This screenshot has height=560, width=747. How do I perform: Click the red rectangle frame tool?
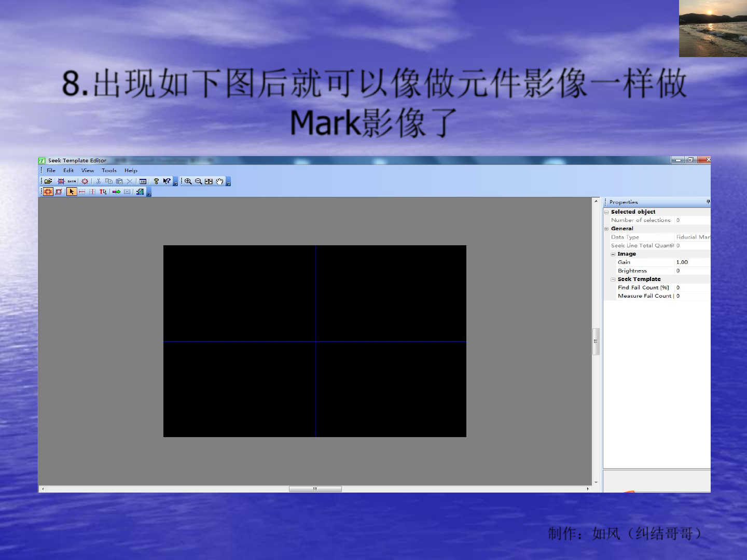59,192
